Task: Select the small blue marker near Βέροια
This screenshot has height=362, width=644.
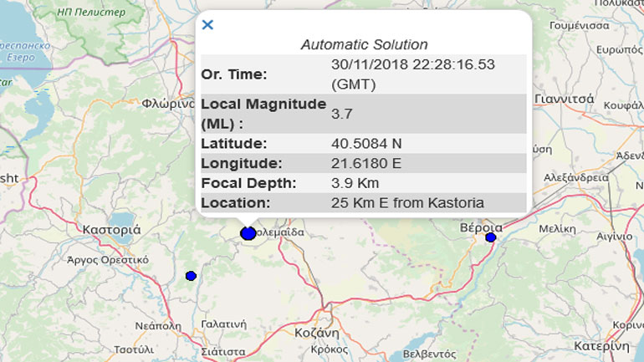Action: click(x=491, y=237)
